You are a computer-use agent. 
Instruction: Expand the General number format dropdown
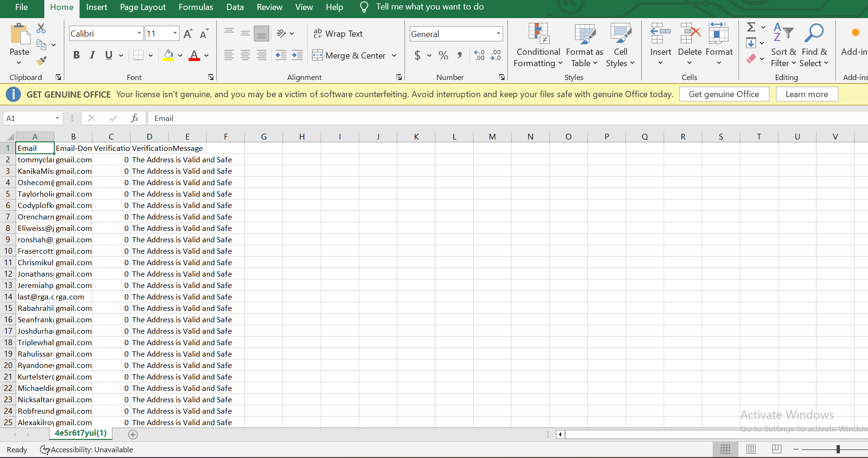(x=498, y=34)
